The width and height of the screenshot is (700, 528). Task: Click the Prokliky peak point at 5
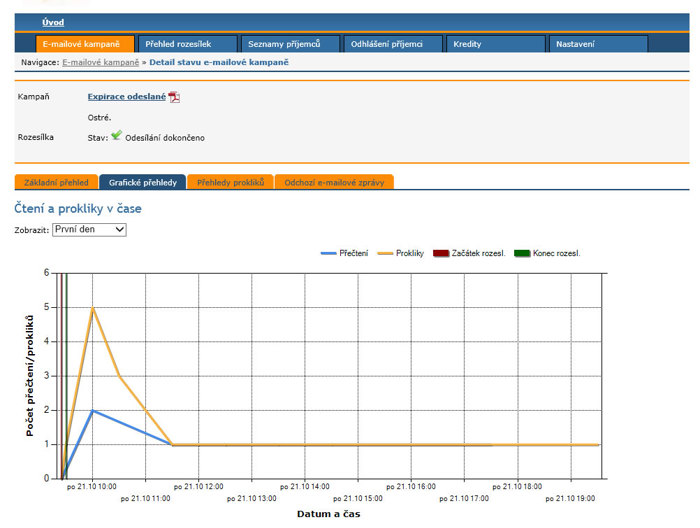tap(92, 308)
